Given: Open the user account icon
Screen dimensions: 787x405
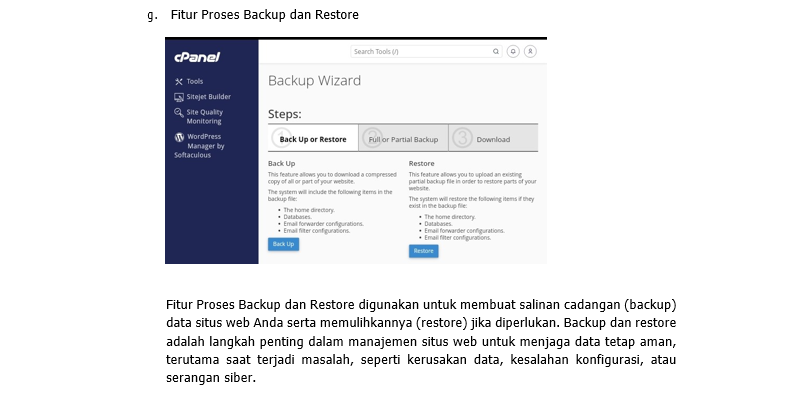Looking at the screenshot, I should 530,51.
